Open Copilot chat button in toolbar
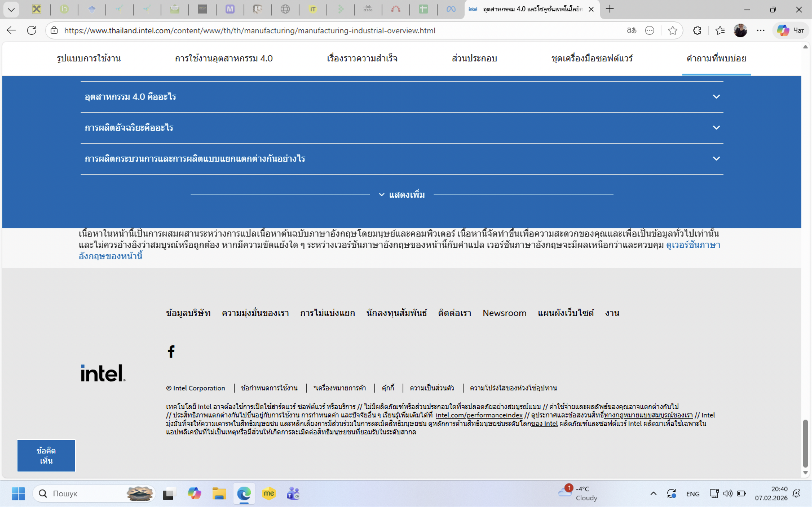This screenshot has width=812, height=507. coord(791,30)
